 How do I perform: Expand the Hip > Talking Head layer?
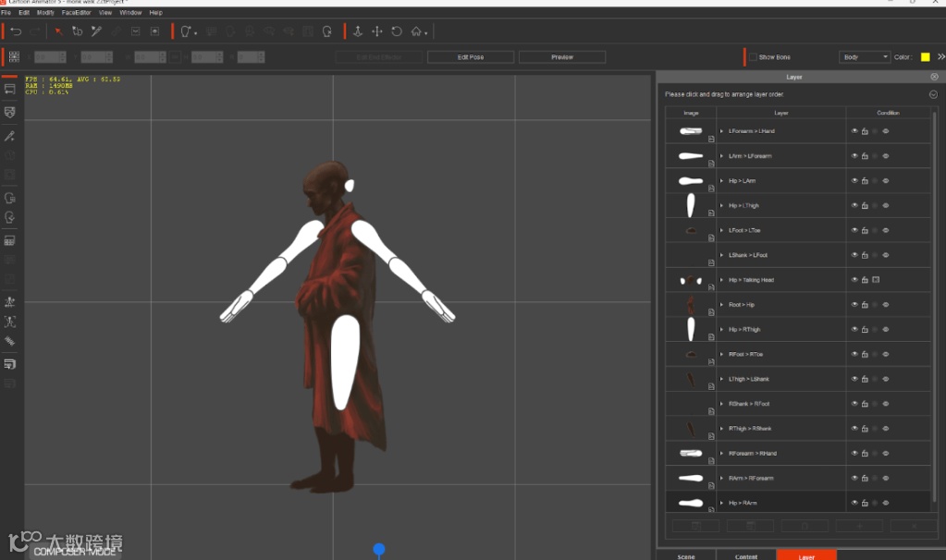tap(721, 280)
